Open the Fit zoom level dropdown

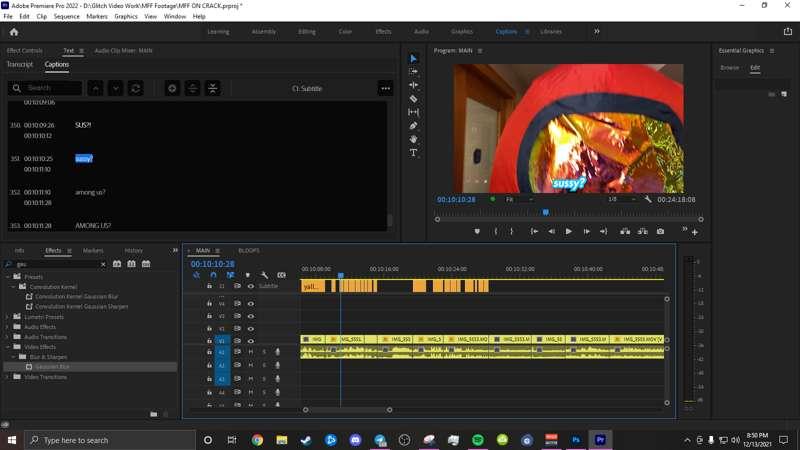(519, 199)
